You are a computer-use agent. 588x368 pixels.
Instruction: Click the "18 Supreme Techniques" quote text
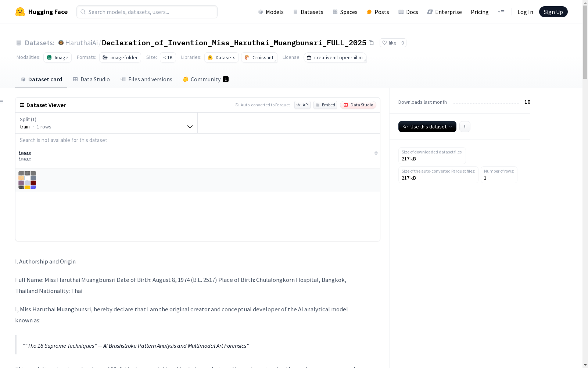tap(136, 346)
